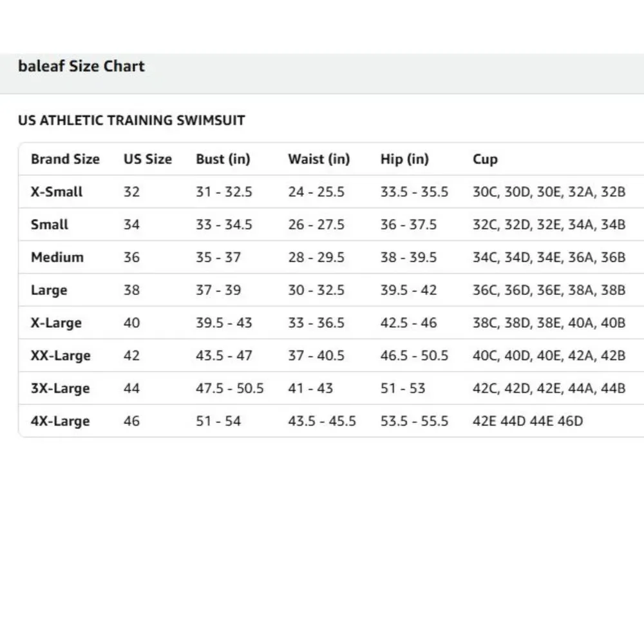Screen dimensions: 644x644
Task: Click the Bust (in) column header
Action: pyautogui.click(x=223, y=159)
